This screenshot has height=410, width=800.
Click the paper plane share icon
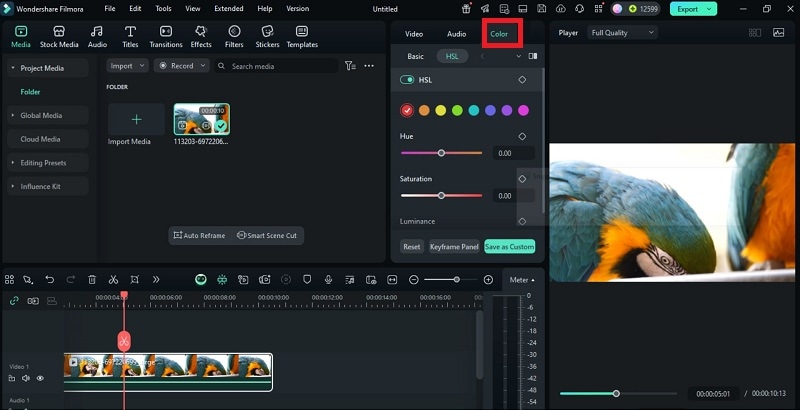[x=485, y=9]
